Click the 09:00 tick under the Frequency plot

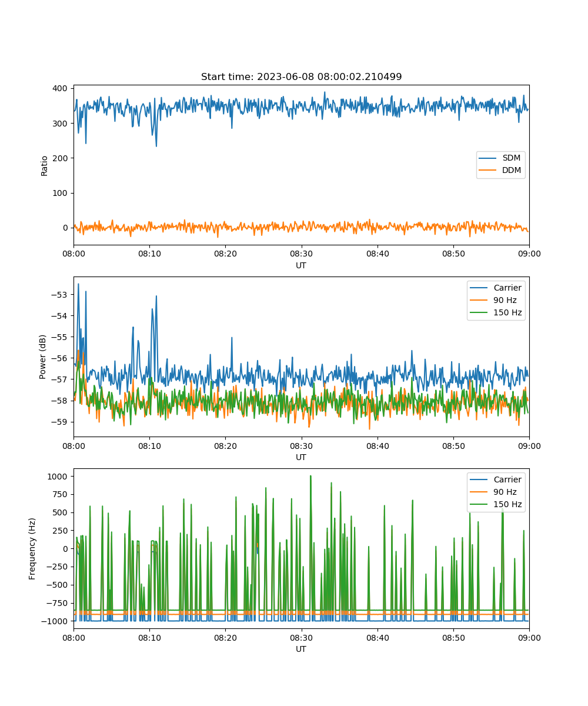click(529, 637)
